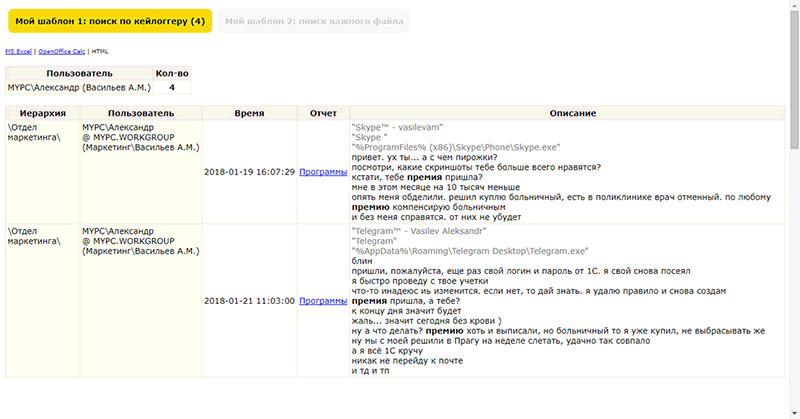Open the keylogger search template tab
The image size is (800, 419).
[106, 21]
